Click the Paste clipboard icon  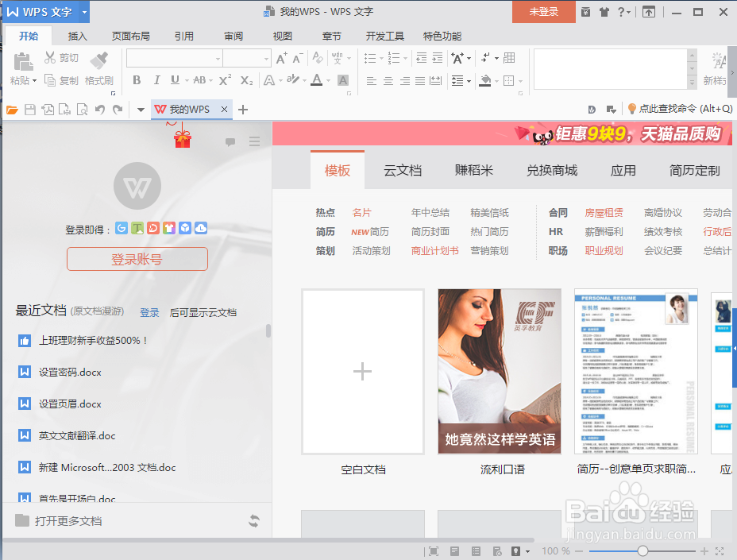tap(23, 62)
